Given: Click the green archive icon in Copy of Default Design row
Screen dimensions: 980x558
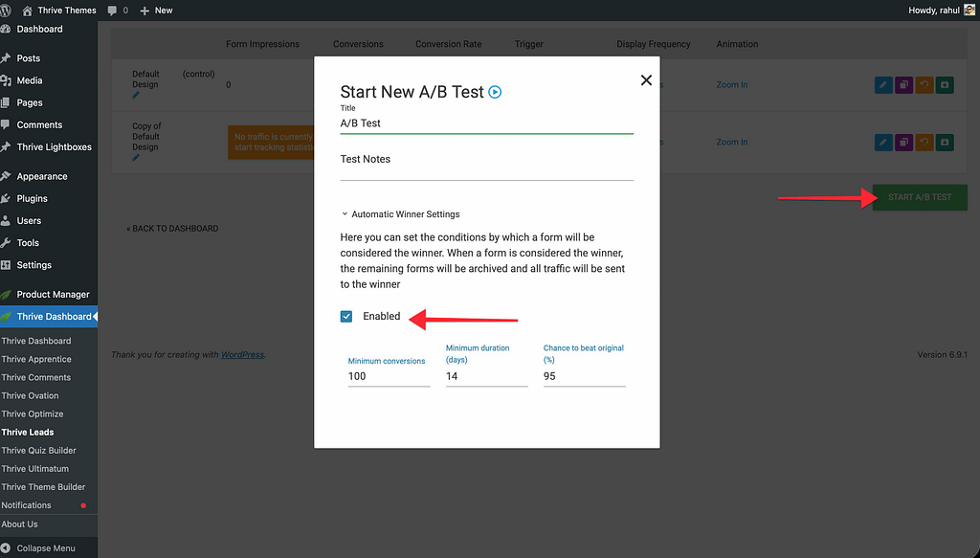Looking at the screenshot, I should pyautogui.click(x=946, y=143).
